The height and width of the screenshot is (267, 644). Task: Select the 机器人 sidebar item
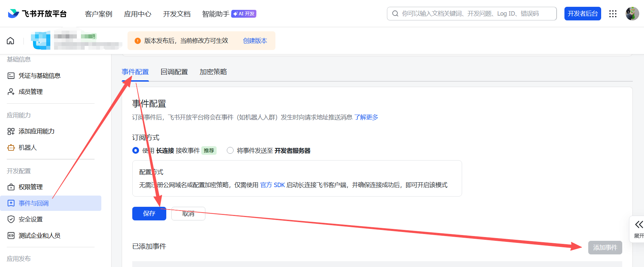pos(28,148)
